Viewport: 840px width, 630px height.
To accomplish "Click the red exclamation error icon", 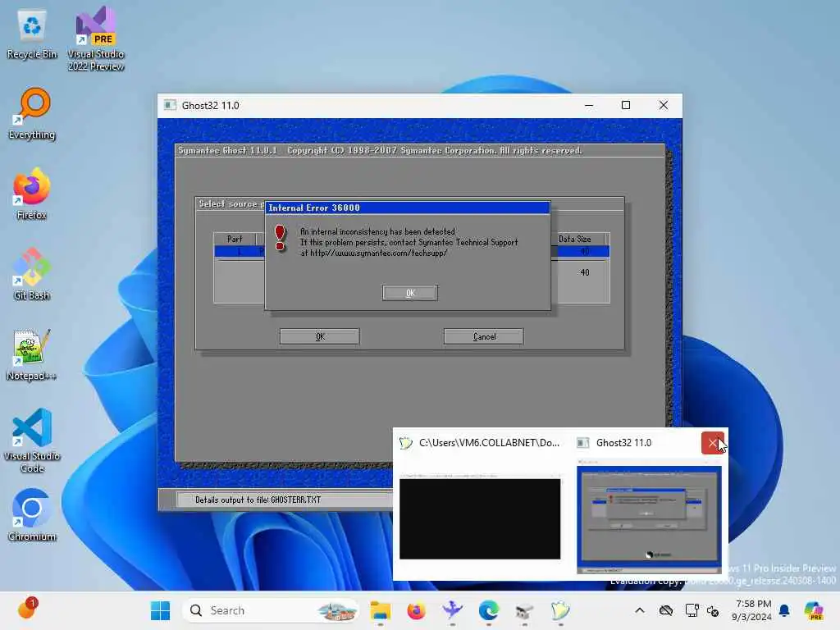I will [x=281, y=237].
